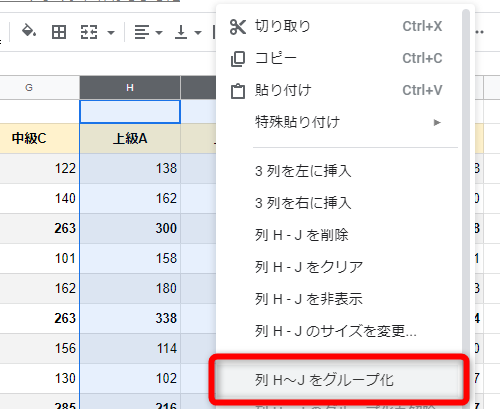Screen dimensions: 500x409
Task: Click the clipboard icon beside 貼り付け
Action: click(238, 91)
